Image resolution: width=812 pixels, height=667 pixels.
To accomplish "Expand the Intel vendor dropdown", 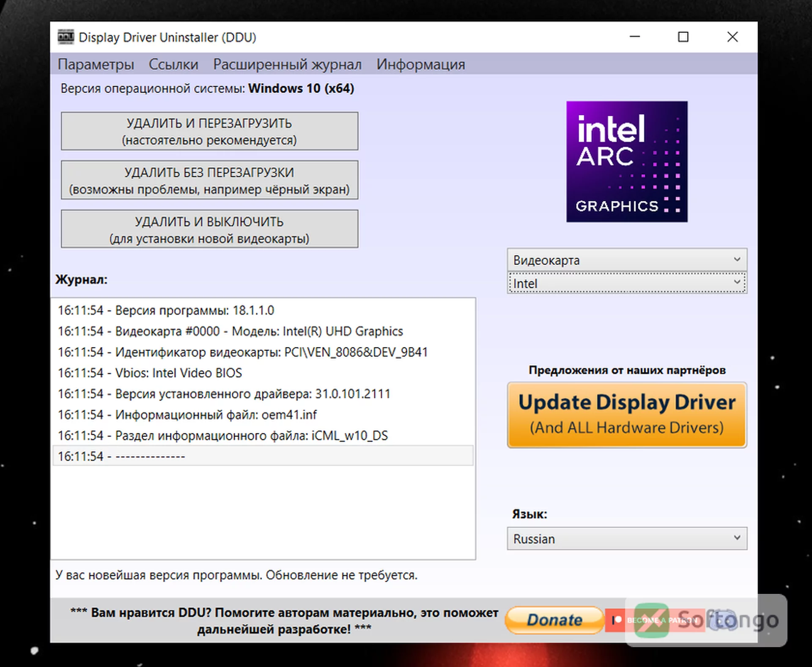I will click(627, 283).
